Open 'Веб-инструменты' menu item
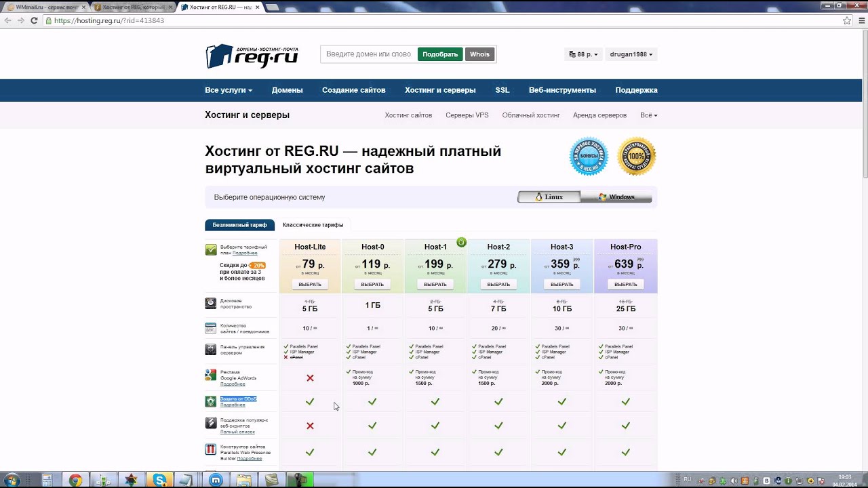 563,90
